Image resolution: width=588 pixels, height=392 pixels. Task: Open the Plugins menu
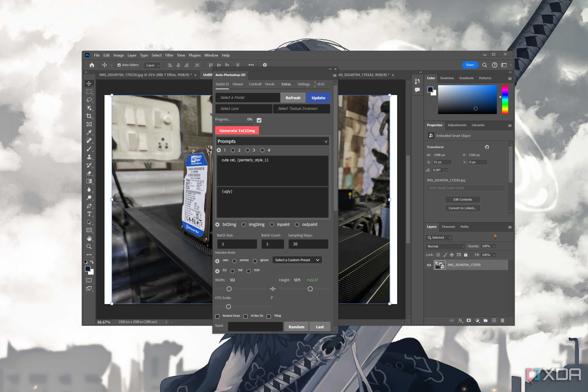194,55
